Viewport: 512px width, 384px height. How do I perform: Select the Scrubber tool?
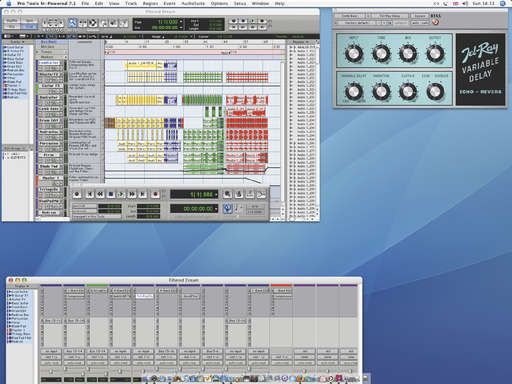(114, 23)
